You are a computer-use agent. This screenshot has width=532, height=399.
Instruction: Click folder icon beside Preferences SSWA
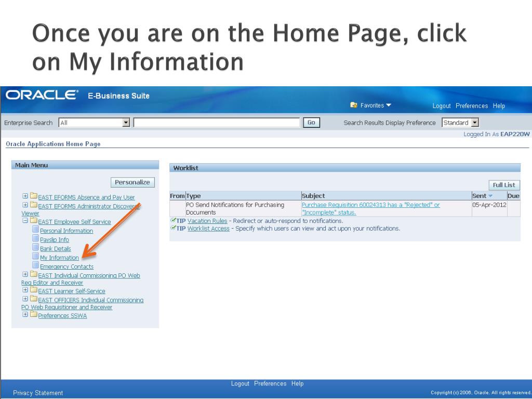click(34, 314)
